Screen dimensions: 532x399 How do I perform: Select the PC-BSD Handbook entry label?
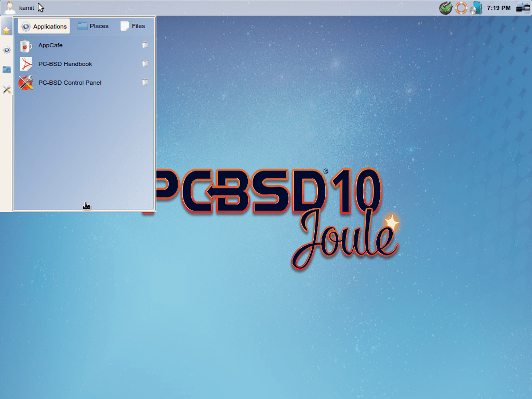[65, 64]
